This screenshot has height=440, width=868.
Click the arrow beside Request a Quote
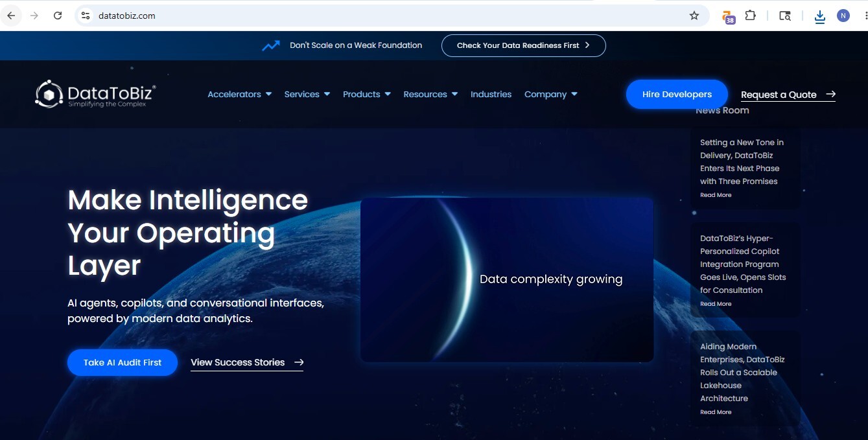click(x=830, y=95)
